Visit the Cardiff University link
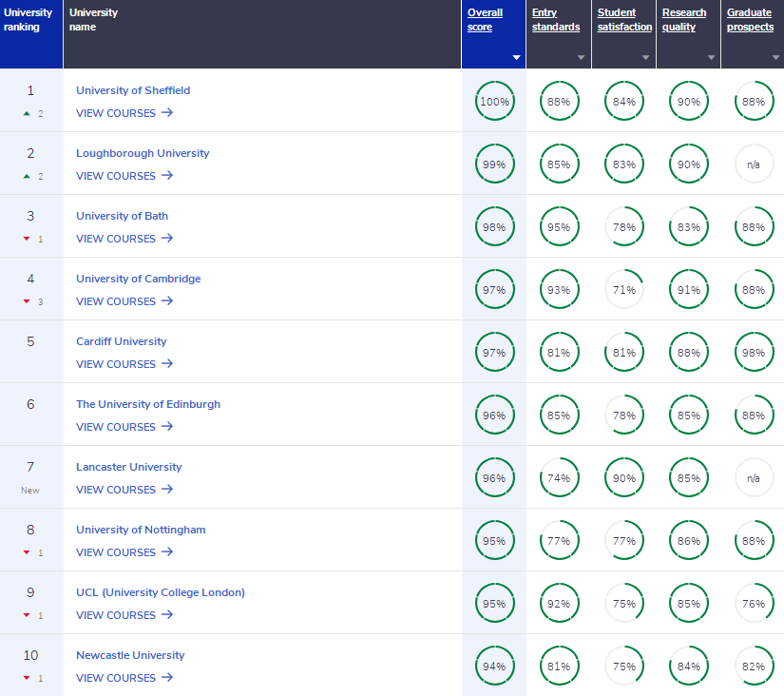 (122, 341)
